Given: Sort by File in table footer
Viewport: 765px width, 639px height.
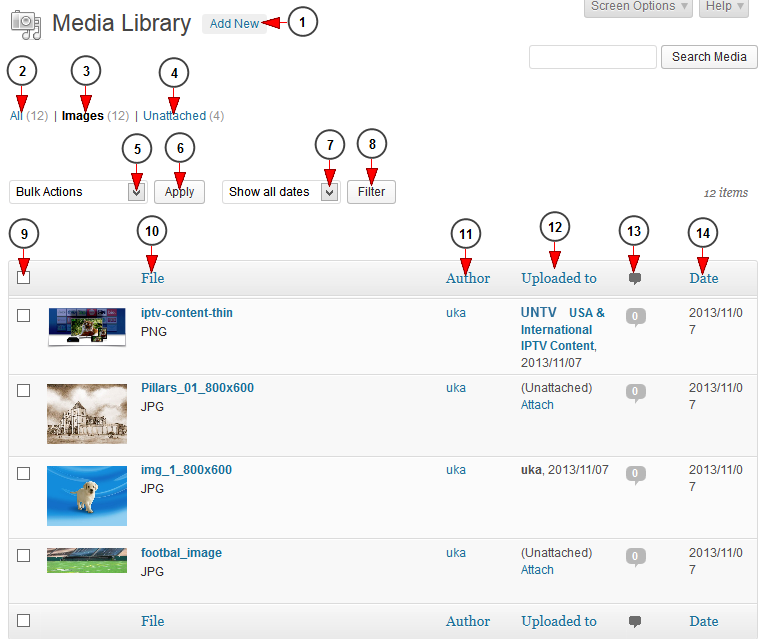Looking at the screenshot, I should pos(153,621).
